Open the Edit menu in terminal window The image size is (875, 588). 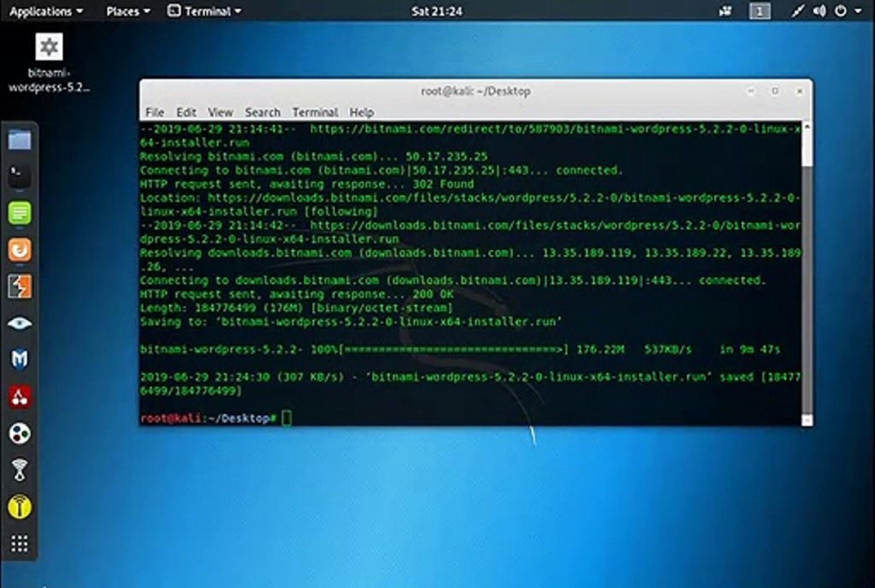pos(185,112)
